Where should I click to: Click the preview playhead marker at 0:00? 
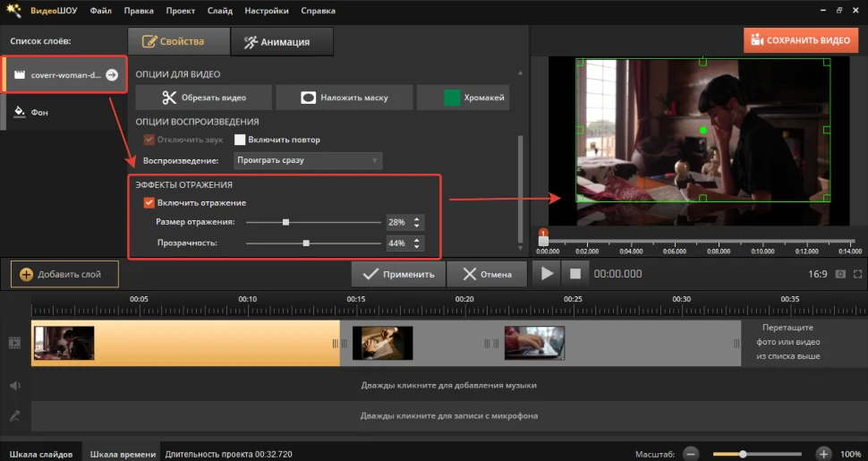(x=543, y=238)
